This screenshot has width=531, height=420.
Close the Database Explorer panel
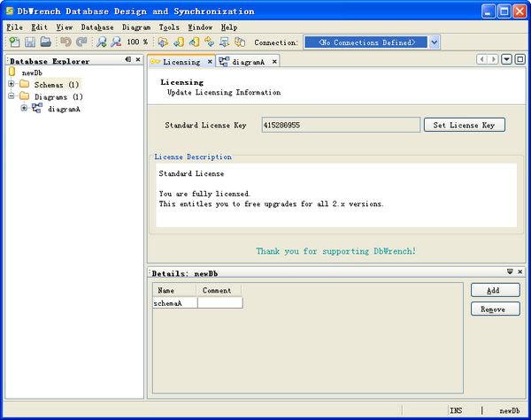click(138, 59)
